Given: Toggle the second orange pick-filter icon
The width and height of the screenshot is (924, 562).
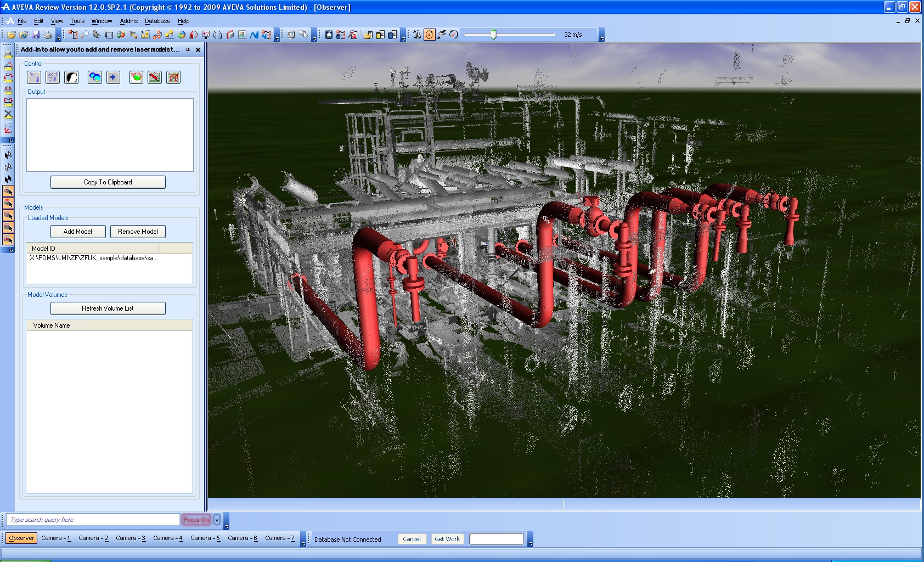Looking at the screenshot, I should tap(8, 204).
